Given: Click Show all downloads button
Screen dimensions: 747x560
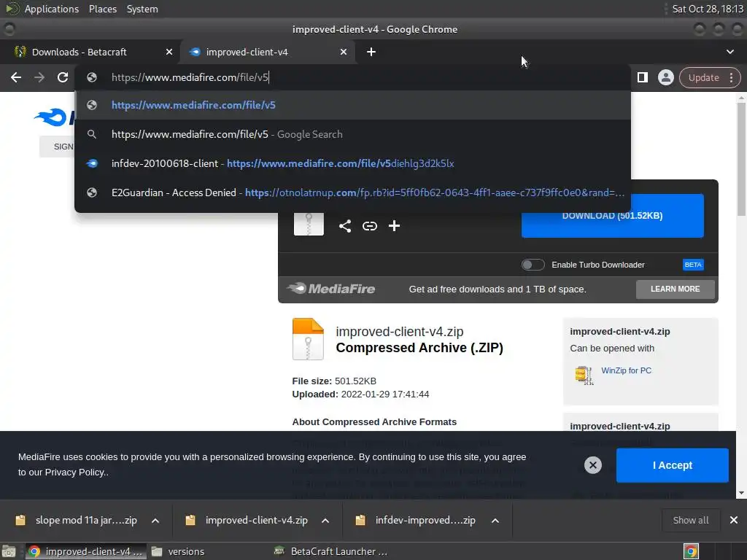Looking at the screenshot, I should [x=690, y=520].
